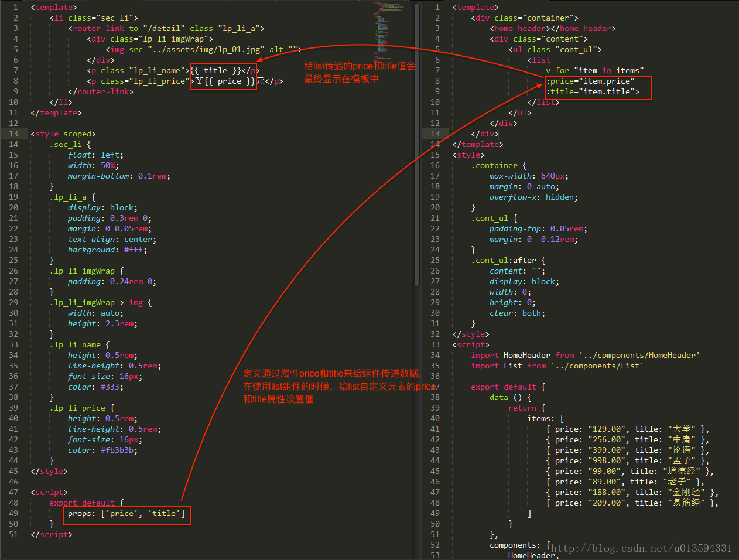Click padding: 0.3rem 0; declaration
Screen dimensions: 739x560
[x=110, y=218]
